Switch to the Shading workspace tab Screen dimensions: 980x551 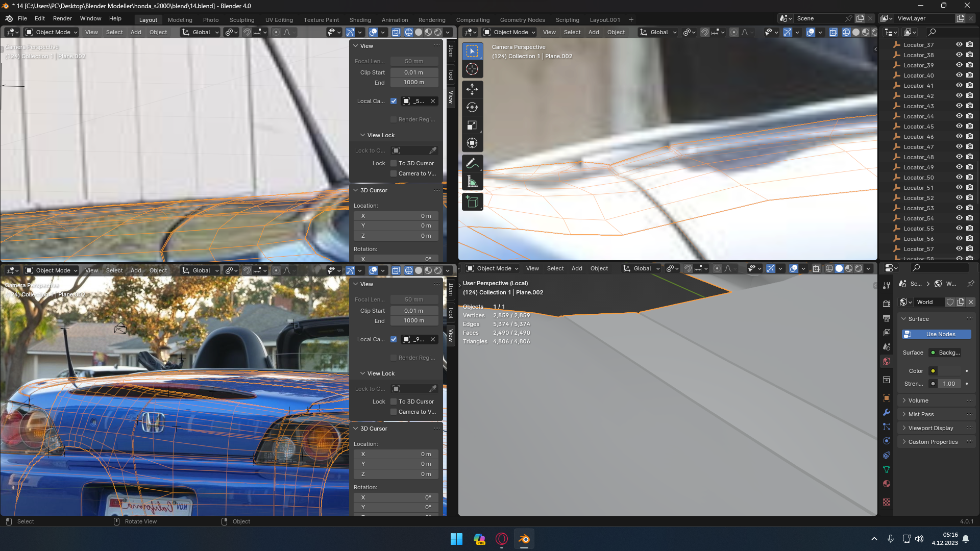coord(360,20)
